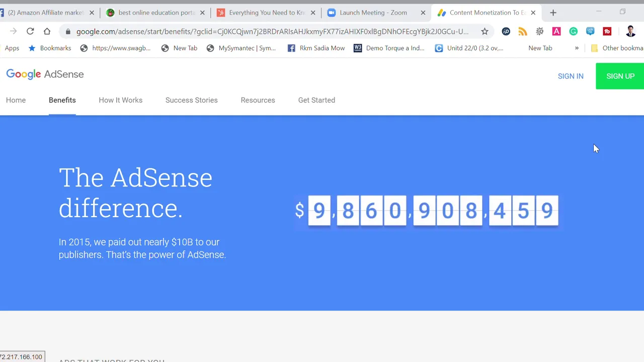
Task: Open the Get Started nav item
Action: [x=316, y=100]
